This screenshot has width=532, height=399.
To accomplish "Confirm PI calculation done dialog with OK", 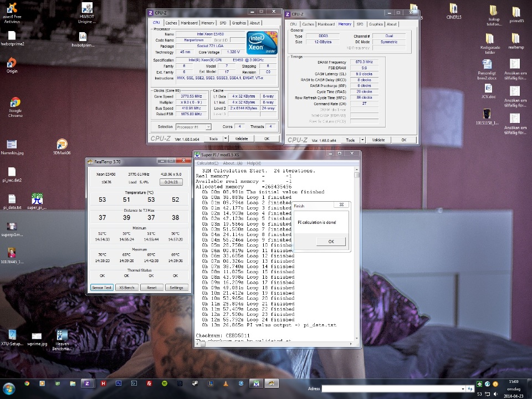I will point(331,242).
